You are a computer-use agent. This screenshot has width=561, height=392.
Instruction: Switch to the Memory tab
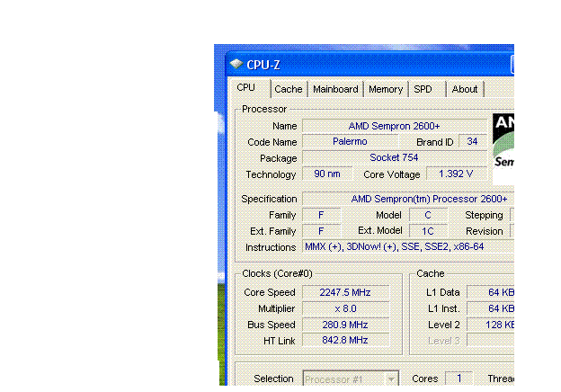pyautogui.click(x=386, y=89)
